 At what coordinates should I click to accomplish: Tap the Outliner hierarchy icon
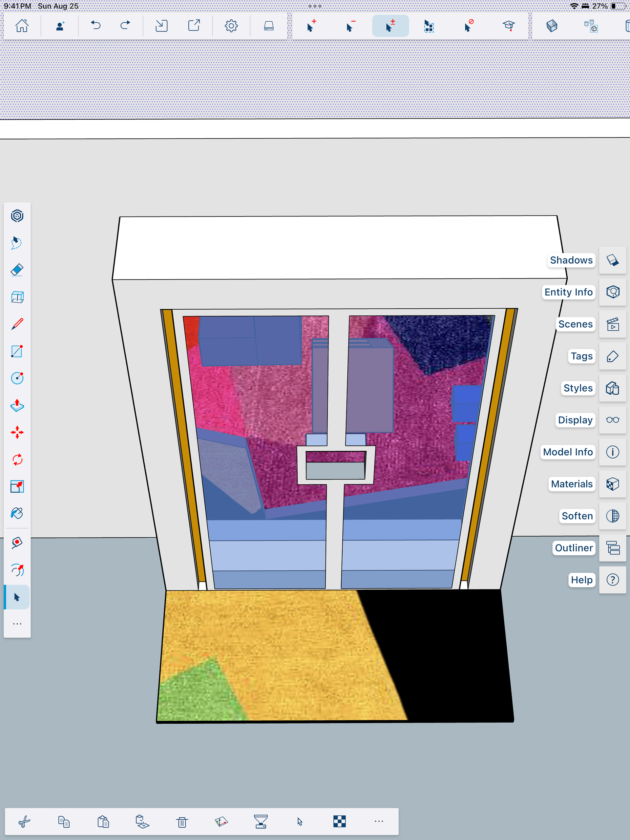(613, 548)
